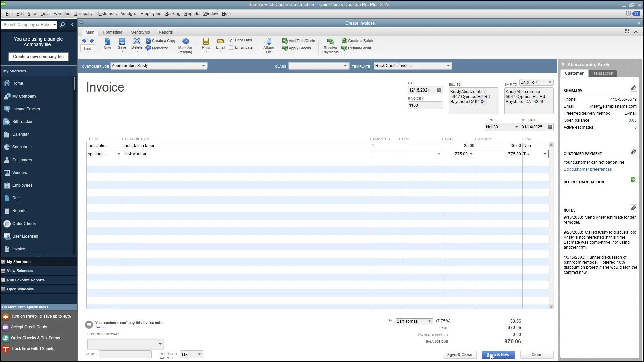This screenshot has height=362, width=644.
Task: Click the Attach File icon
Action: pyautogui.click(x=268, y=44)
